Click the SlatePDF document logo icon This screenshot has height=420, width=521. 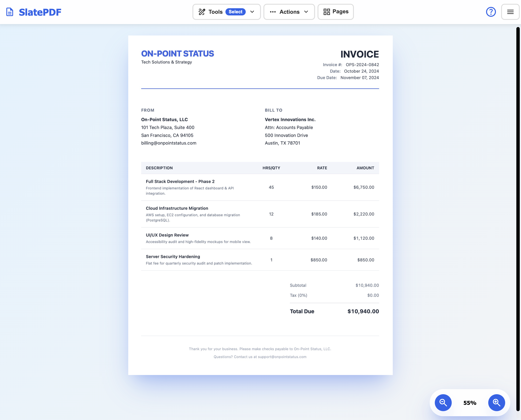point(10,12)
